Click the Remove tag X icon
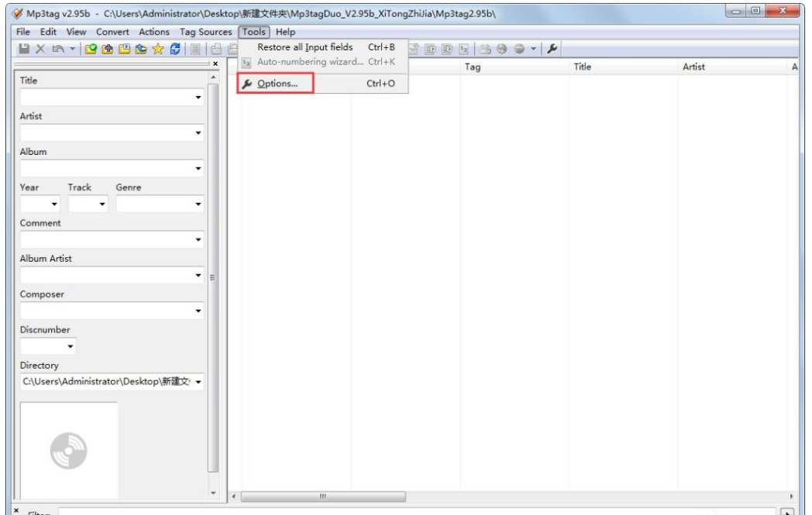 (40, 49)
